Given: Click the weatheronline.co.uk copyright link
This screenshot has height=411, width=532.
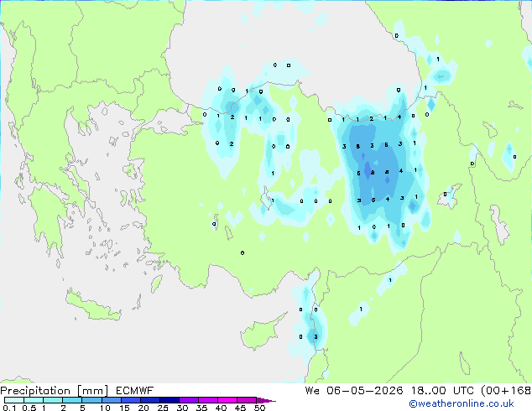Looking at the screenshot, I should tap(462, 403).
